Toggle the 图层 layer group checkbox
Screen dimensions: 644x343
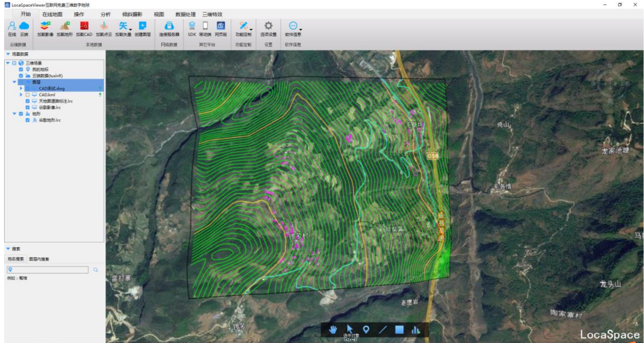[21, 82]
